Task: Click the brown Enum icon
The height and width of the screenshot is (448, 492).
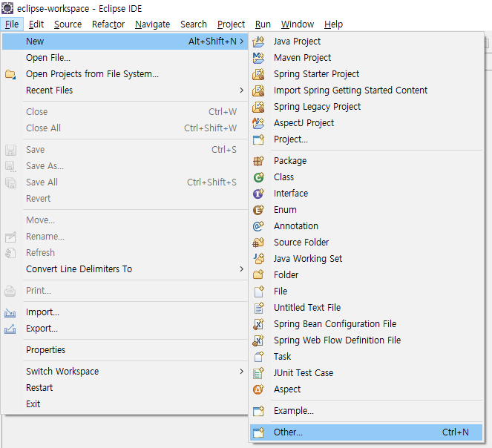Action: [x=258, y=210]
